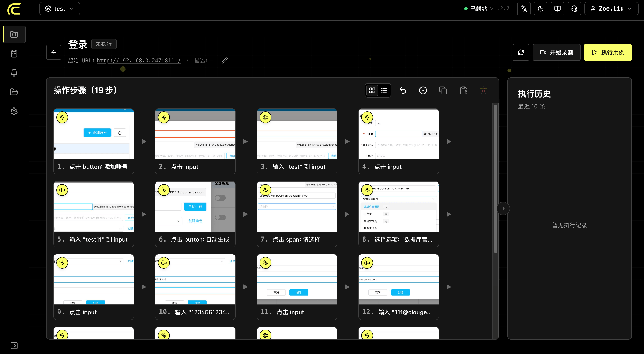
Task: Open the Zoe.Liu user menu
Action: (611, 9)
